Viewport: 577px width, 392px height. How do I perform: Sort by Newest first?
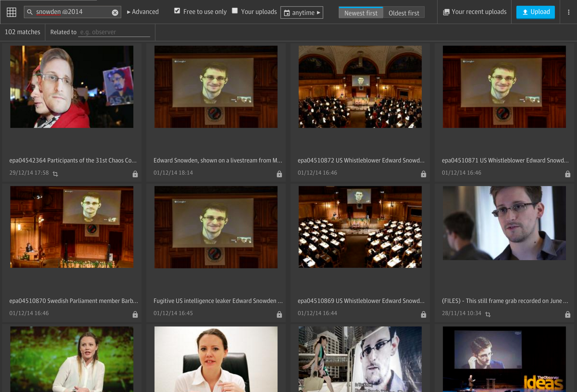click(x=361, y=13)
